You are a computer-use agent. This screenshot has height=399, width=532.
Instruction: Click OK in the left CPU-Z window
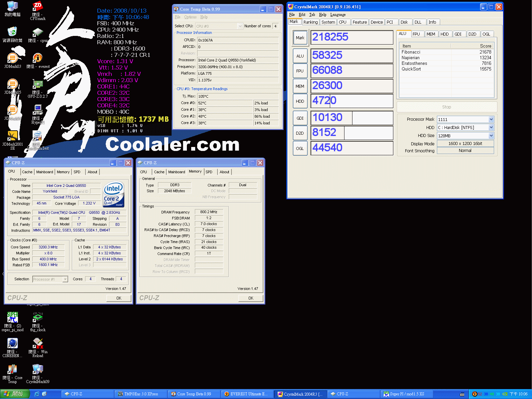(119, 298)
